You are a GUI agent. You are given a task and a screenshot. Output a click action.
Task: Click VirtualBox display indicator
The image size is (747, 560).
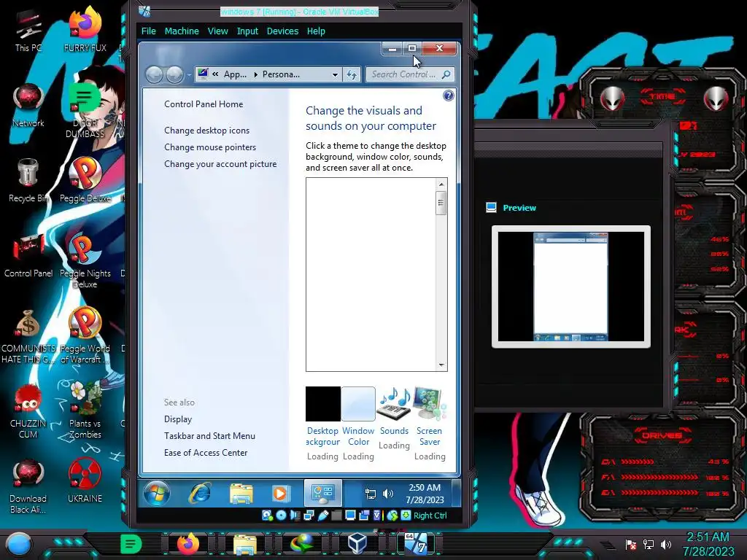click(x=350, y=516)
